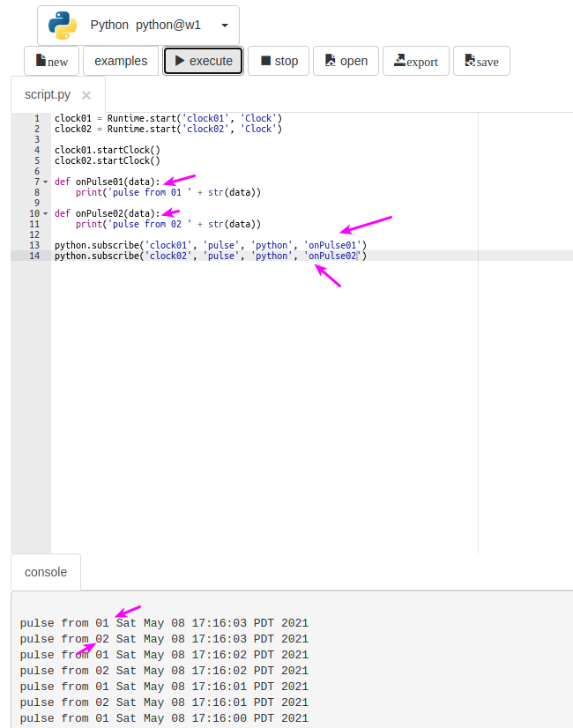This screenshot has width=573, height=728.
Task: Click the new file icon
Action: tap(41, 60)
